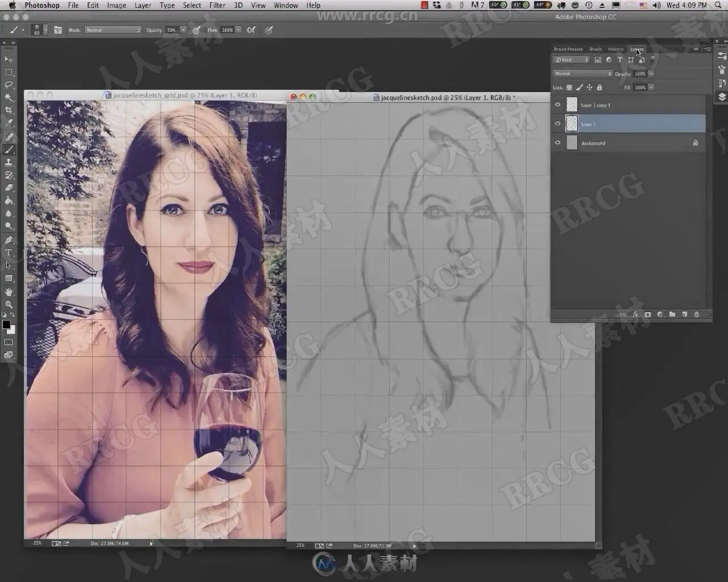Select the Magic Wand tool
Screen dimensions: 728x582
pyautogui.click(x=9, y=97)
